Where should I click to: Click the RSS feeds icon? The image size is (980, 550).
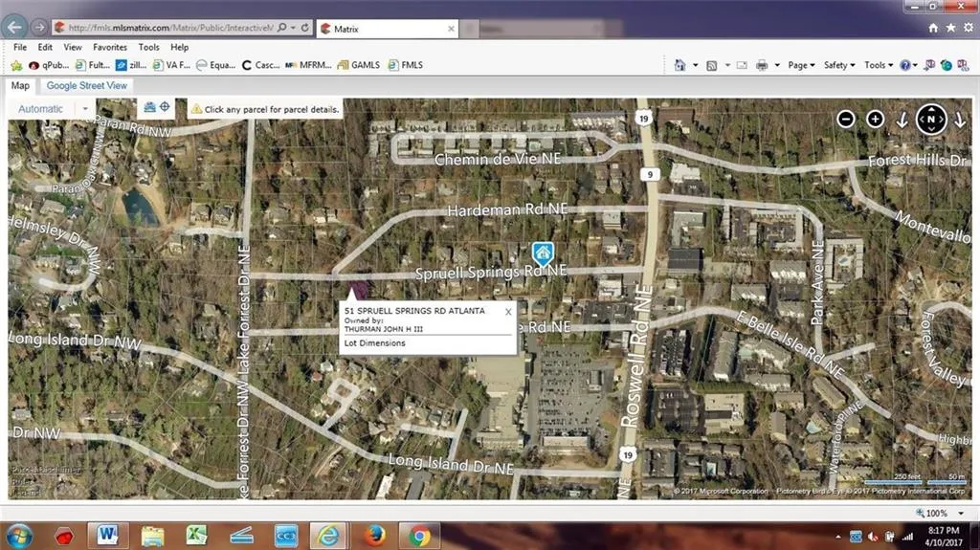[x=711, y=65]
